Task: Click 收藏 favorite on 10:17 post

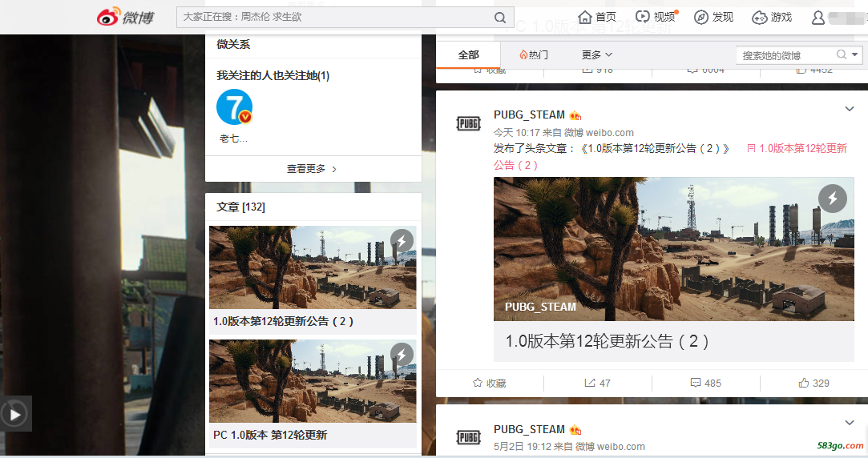Action: [490, 383]
